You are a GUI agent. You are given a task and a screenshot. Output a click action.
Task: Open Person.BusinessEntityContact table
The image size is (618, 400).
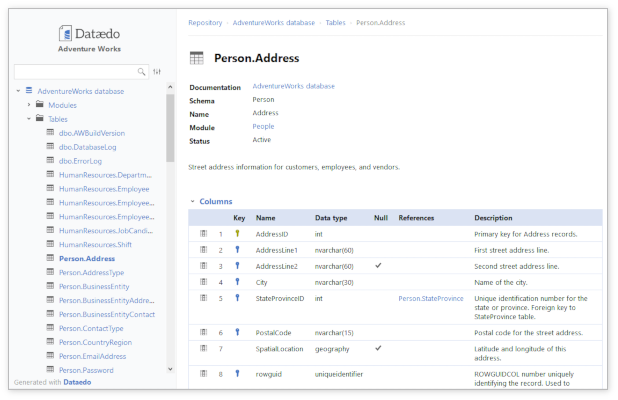coord(107,314)
